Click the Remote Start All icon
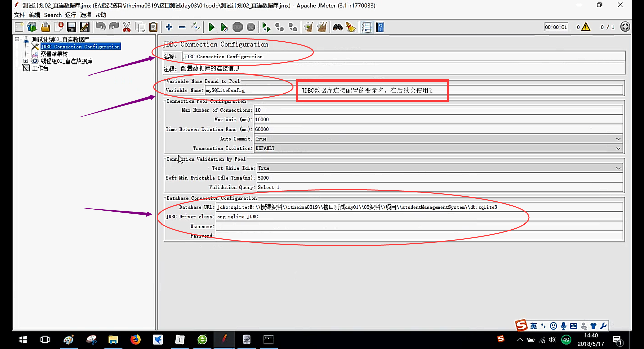This screenshot has width=644, height=349. 266,27
